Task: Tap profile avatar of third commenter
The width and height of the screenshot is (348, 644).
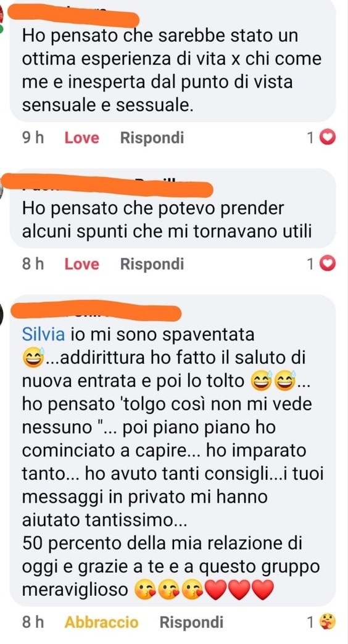Action: pyautogui.click(x=2, y=311)
